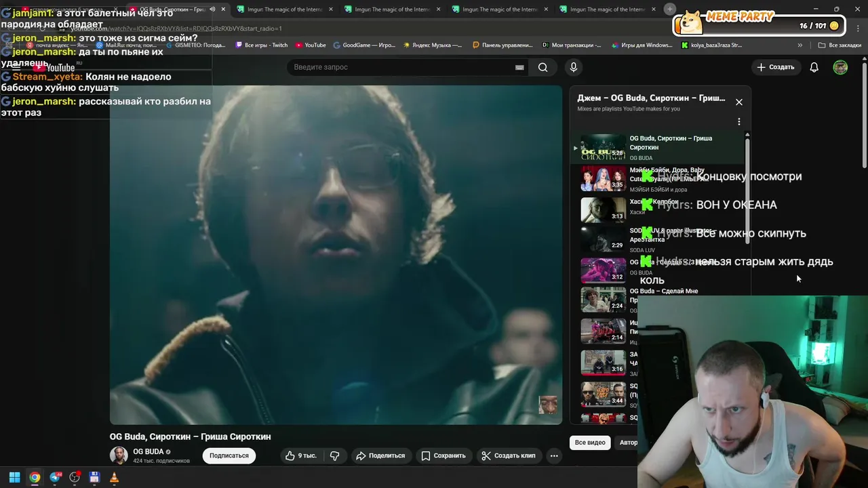Open the Все игры - Twitch bookmark
This screenshot has width=868, height=488.
tap(261, 45)
